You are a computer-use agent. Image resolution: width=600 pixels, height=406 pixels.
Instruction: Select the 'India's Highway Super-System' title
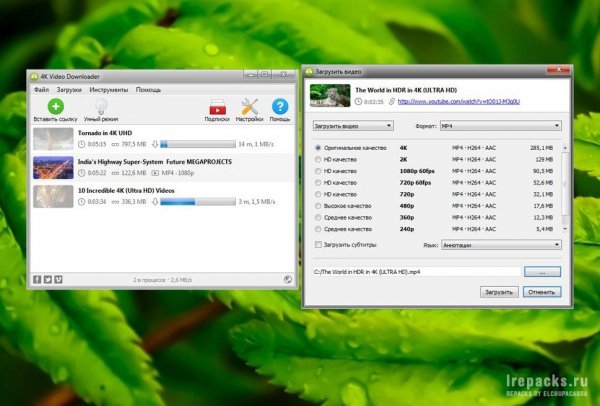pos(155,162)
